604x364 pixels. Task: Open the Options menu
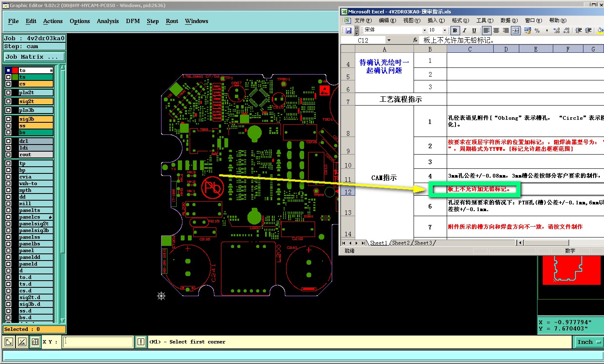point(80,21)
